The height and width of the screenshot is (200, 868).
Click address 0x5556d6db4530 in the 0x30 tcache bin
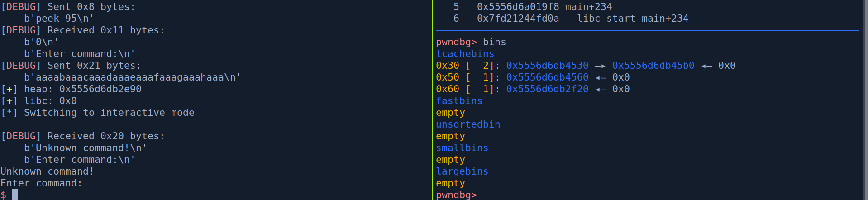547,66
